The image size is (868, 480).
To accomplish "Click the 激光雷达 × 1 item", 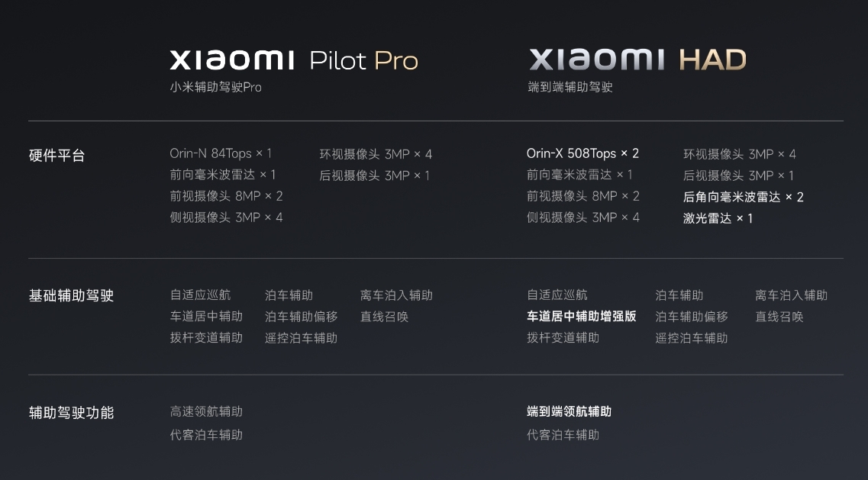I will pyautogui.click(x=718, y=218).
